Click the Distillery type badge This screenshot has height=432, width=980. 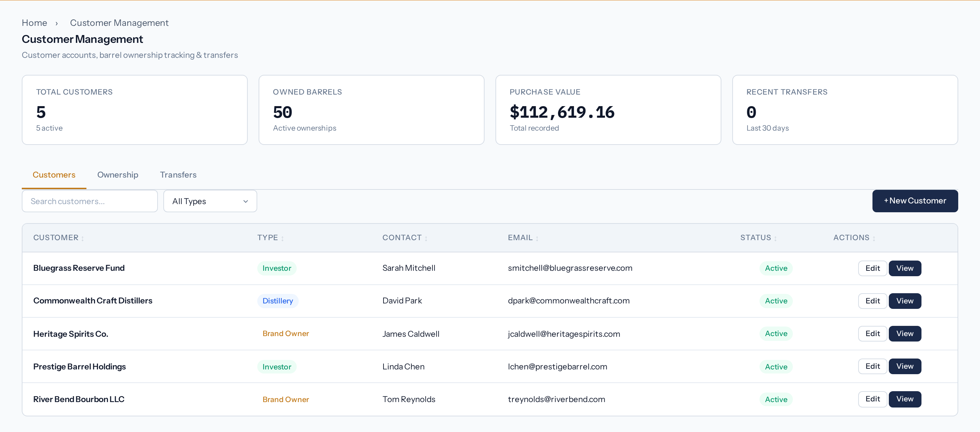click(278, 301)
